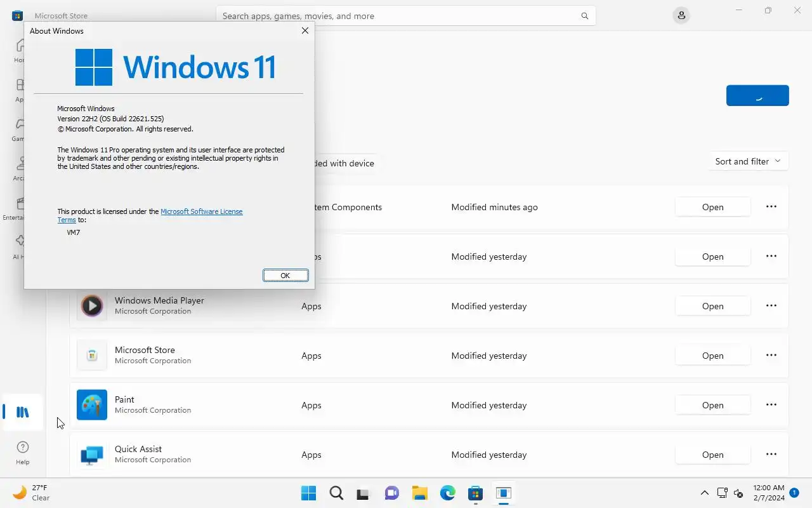Click the 'Version 22H2 (OS Build 22621.525)' text
This screenshot has height=508, width=812.
pos(110,119)
